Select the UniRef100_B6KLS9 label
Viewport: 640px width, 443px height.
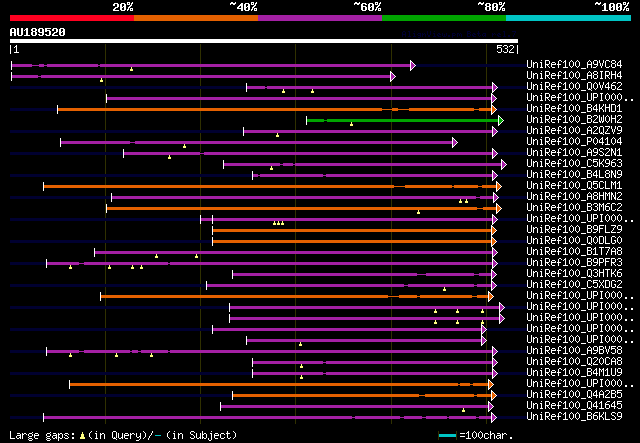(574, 417)
